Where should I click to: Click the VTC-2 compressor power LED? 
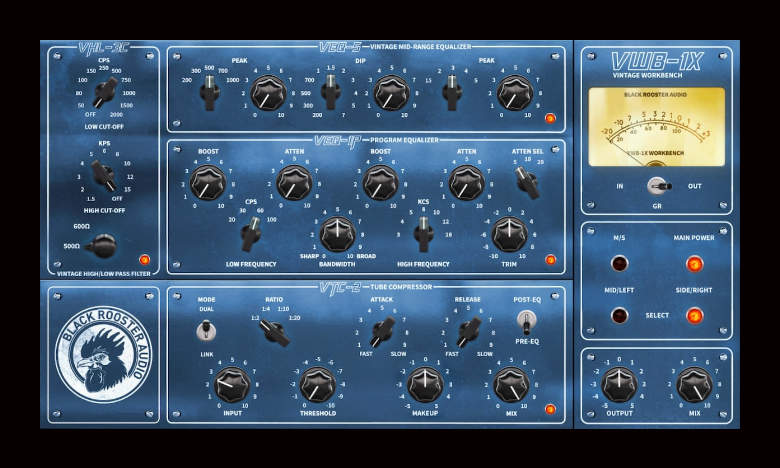point(549,408)
